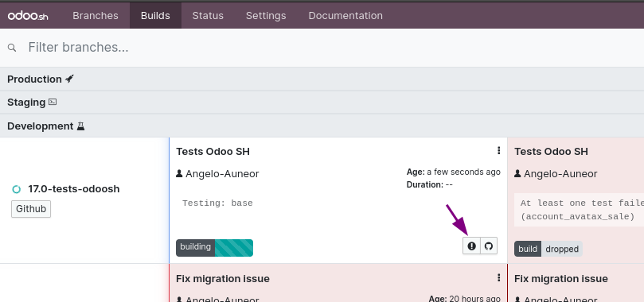Viewport: 644px width, 302px height.
Task: Go to the Settings tab
Action: click(x=266, y=16)
